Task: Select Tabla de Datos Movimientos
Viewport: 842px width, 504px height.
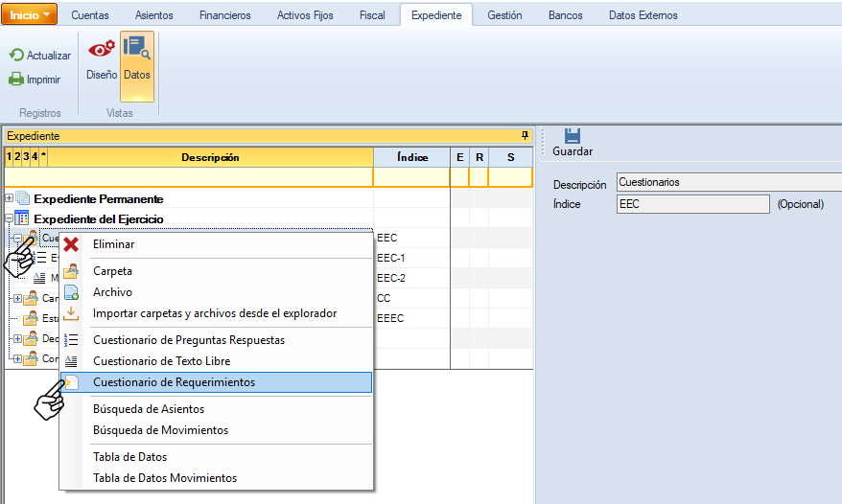Action: (x=164, y=478)
